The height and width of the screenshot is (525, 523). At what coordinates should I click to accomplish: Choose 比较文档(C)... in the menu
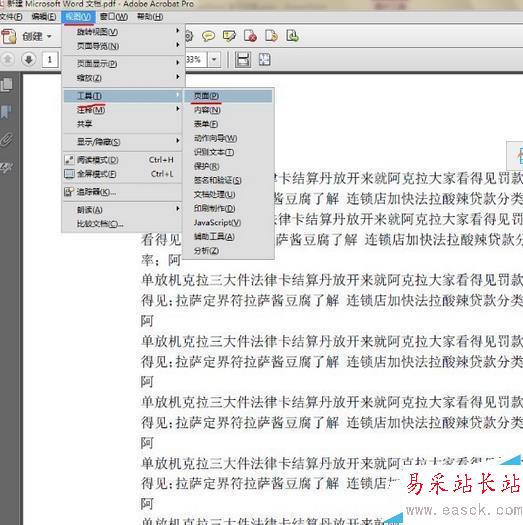pos(123,224)
